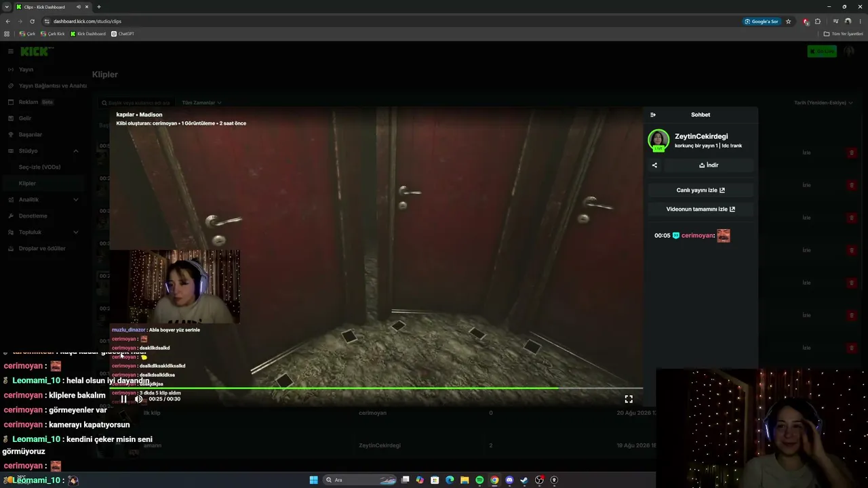This screenshot has width=868, height=488.
Task: Click the Google'a Sor lens button
Action: coord(762,22)
